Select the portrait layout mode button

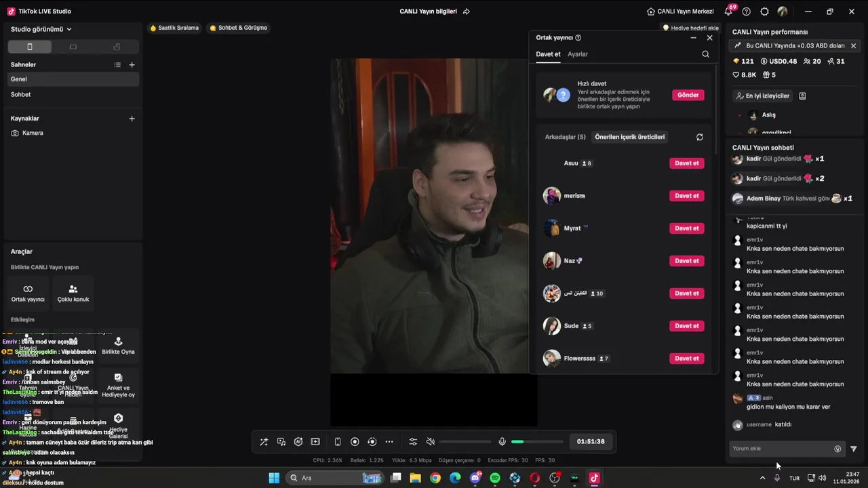(29, 47)
